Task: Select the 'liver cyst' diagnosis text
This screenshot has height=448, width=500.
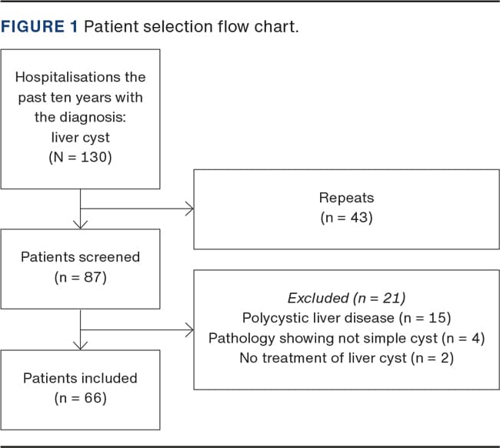Action: [80, 138]
